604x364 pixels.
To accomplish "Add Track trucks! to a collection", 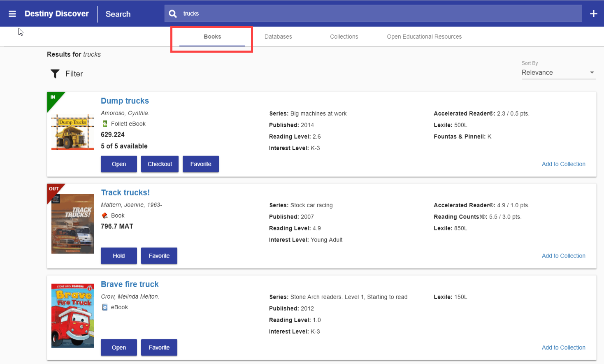I will coord(563,256).
